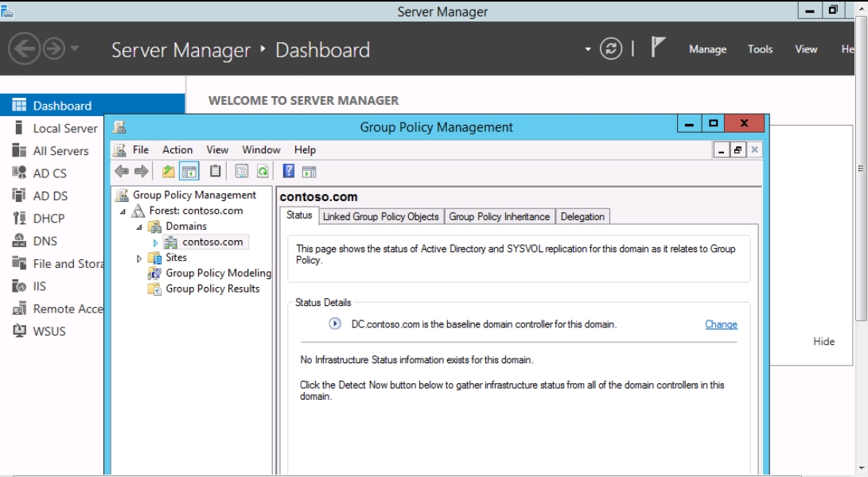The height and width of the screenshot is (477, 868).
Task: Click the Show/Hide Action Pane icon
Action: tap(309, 171)
